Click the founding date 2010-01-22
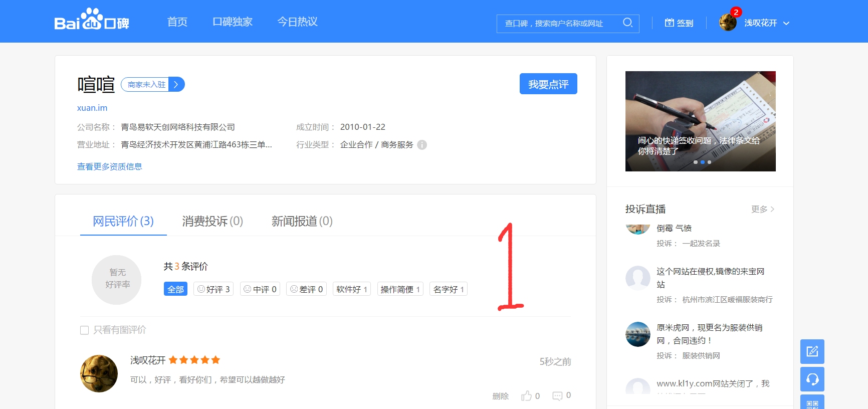Screen dimensions: 868x409 [363, 127]
